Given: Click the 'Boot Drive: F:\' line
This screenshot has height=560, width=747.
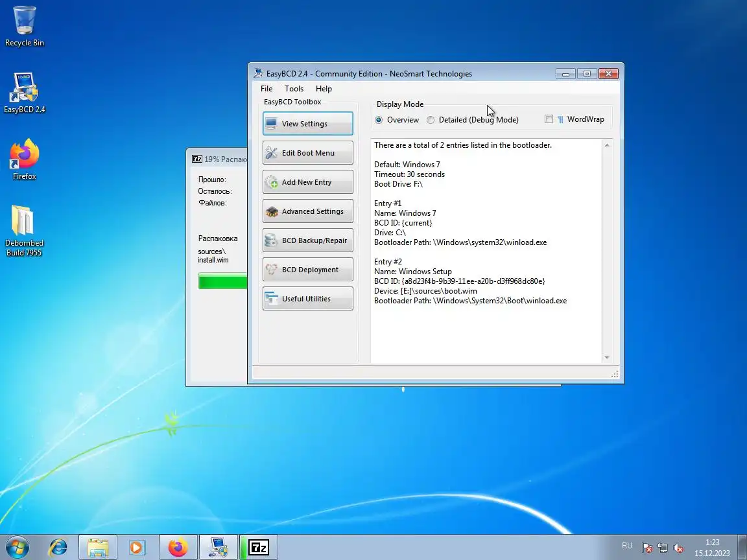Looking at the screenshot, I should (398, 184).
